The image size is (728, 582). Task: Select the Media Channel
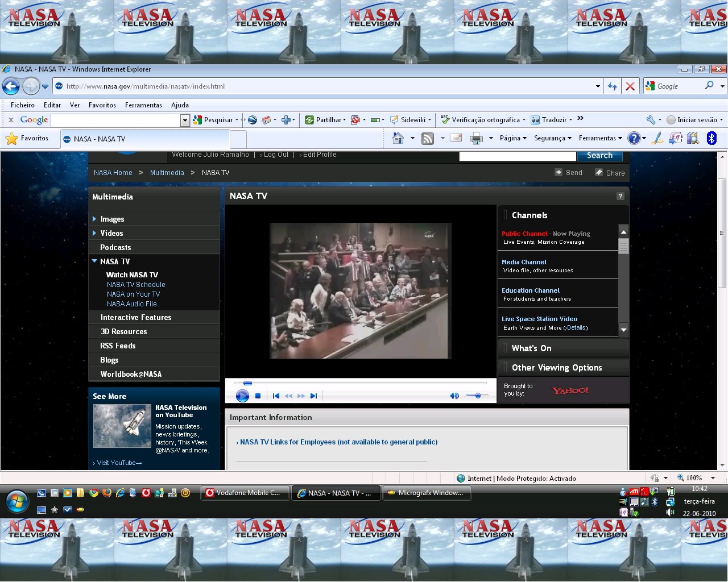[524, 262]
